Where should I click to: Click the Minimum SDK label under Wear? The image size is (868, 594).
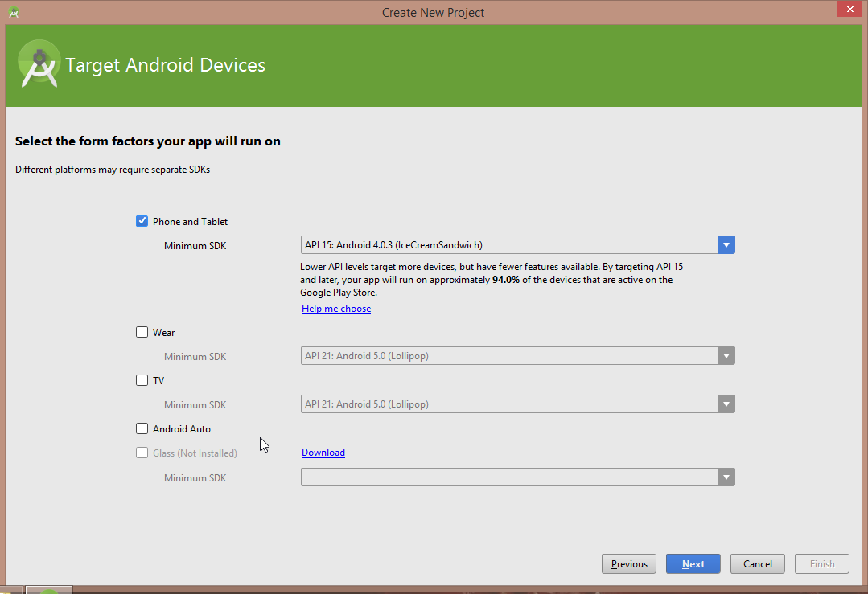click(195, 356)
